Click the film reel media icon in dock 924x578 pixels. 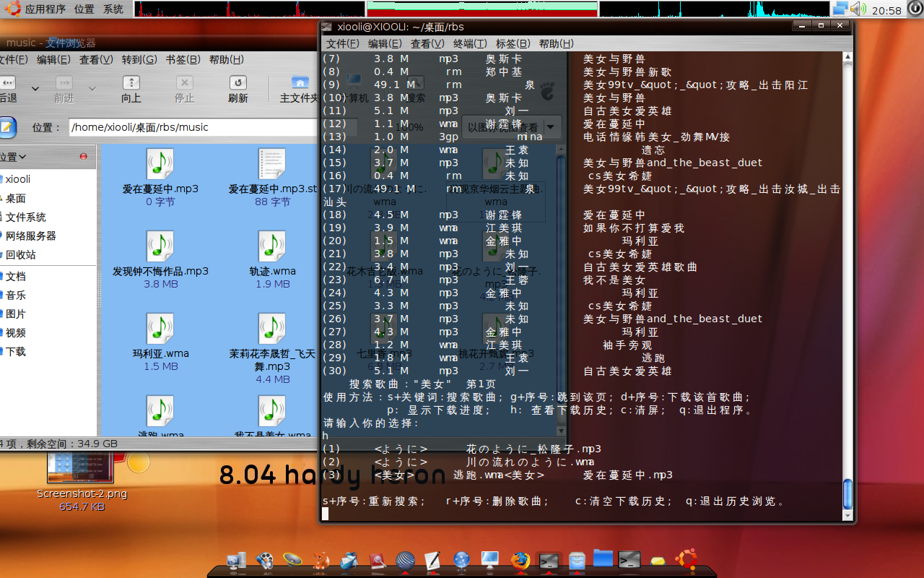point(265,561)
